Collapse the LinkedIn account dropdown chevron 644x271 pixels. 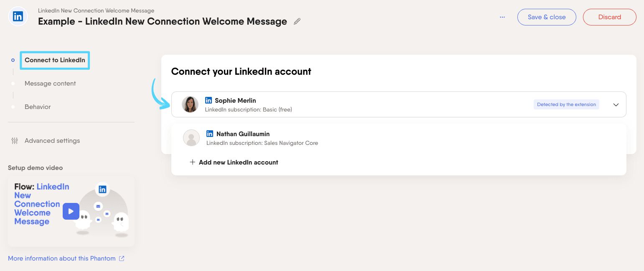click(616, 105)
